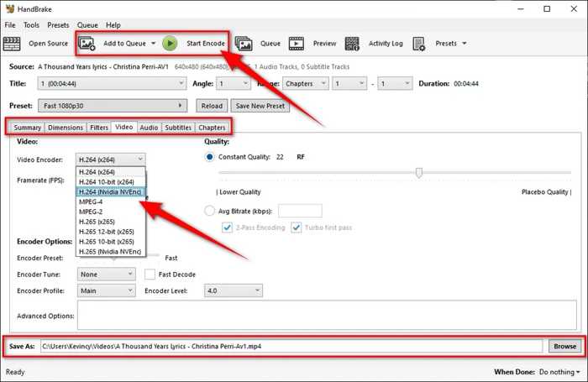588x382 pixels.
Task: Click the Presets document-gear icon
Action: [419, 44]
